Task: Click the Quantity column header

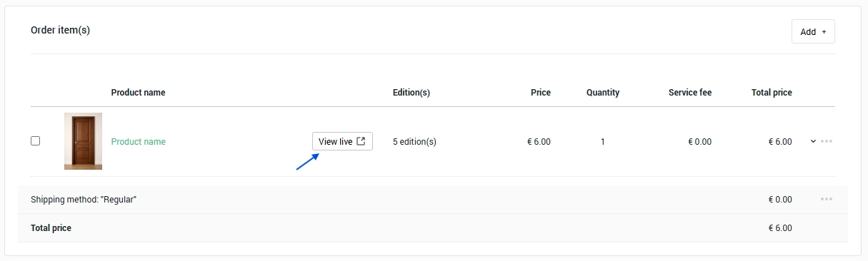Action: (603, 93)
